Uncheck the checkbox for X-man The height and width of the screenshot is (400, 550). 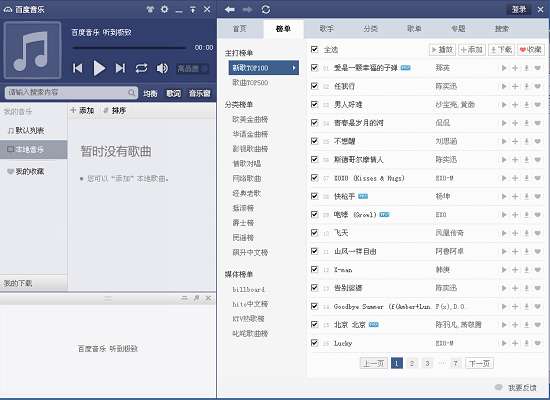point(314,269)
